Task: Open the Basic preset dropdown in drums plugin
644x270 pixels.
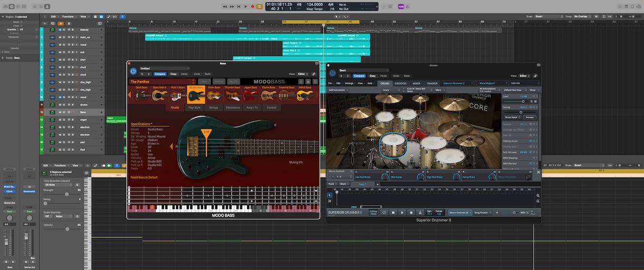Action: tap(363, 70)
